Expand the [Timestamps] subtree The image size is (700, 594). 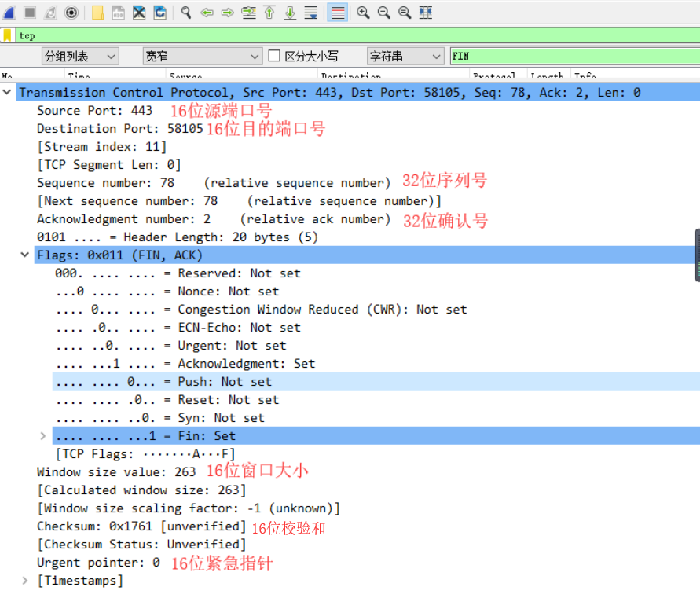click(x=25, y=581)
